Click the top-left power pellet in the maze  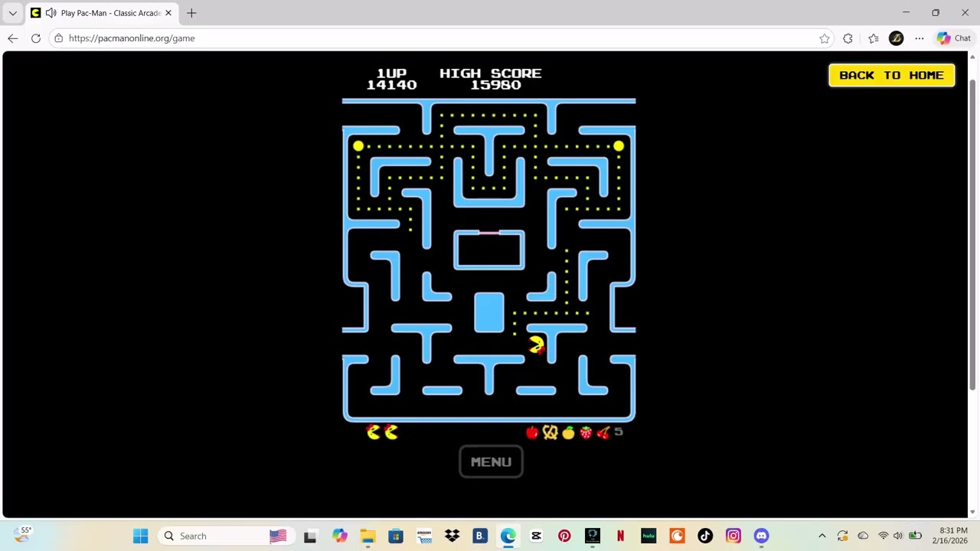click(358, 145)
